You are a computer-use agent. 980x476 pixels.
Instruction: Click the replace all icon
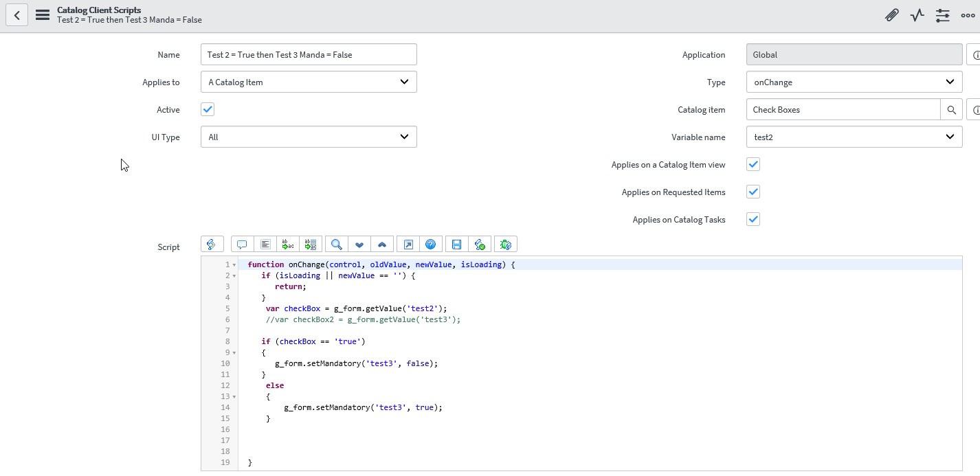pos(310,244)
